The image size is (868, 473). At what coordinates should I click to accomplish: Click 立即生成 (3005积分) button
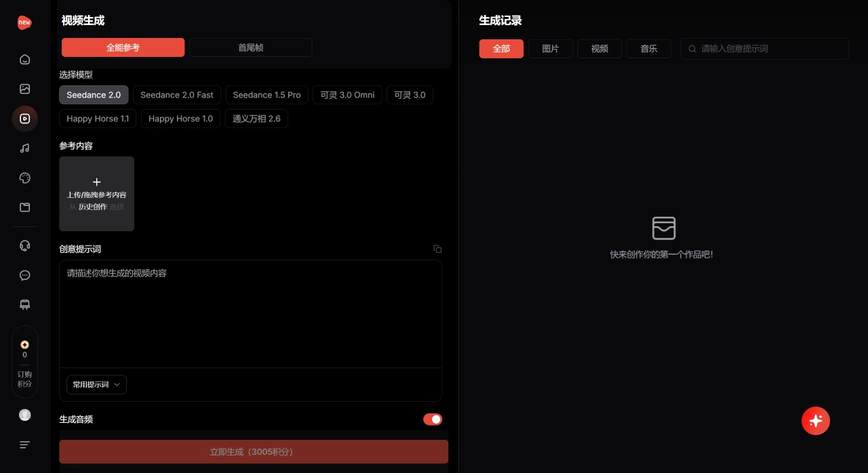[254, 452]
